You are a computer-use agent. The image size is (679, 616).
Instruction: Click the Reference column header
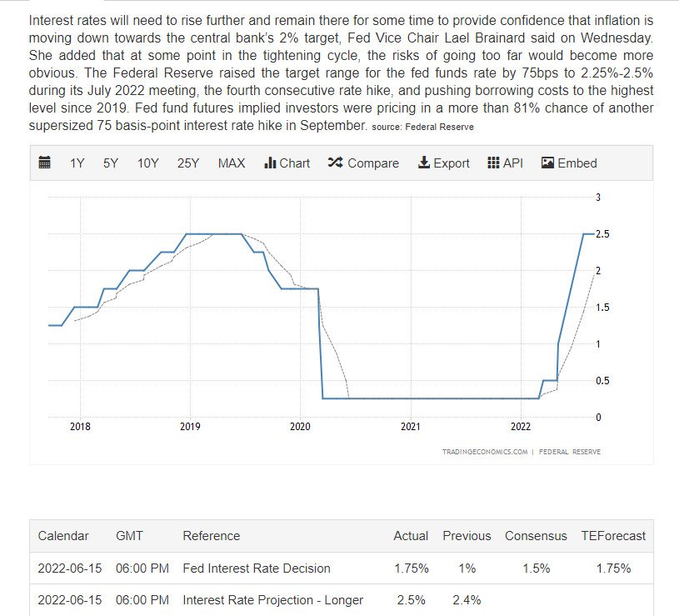211,536
